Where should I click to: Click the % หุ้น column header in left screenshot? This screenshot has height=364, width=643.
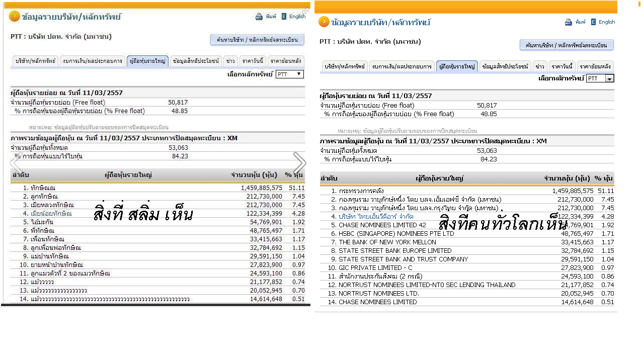[x=294, y=175]
